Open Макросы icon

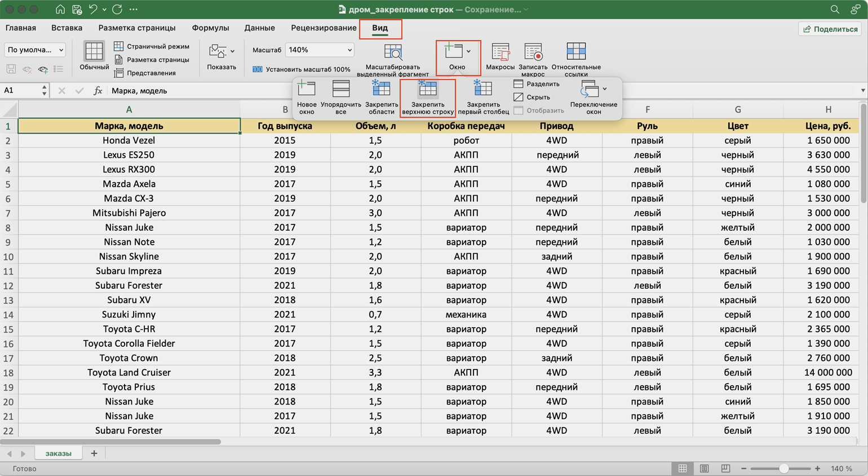(x=500, y=52)
